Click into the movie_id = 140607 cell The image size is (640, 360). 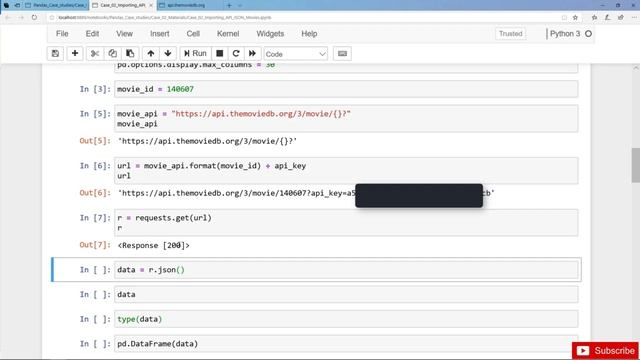coord(346,89)
